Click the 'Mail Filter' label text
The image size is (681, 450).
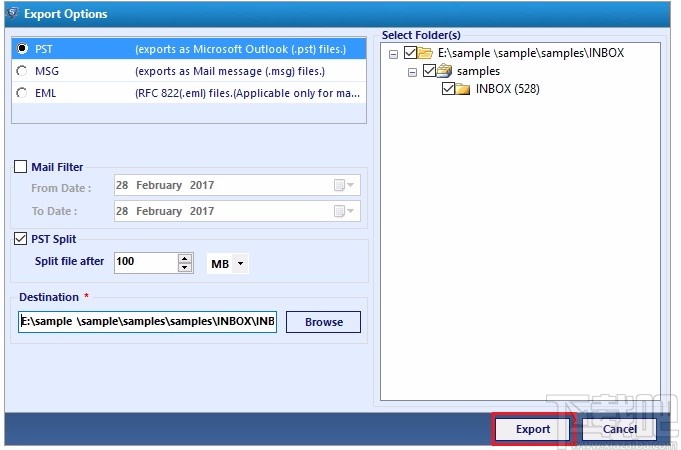(57, 167)
